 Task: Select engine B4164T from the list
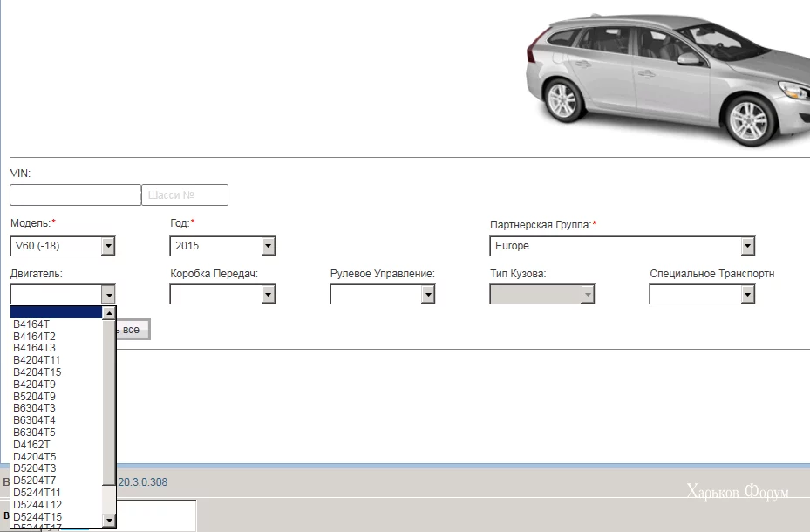pos(57,324)
